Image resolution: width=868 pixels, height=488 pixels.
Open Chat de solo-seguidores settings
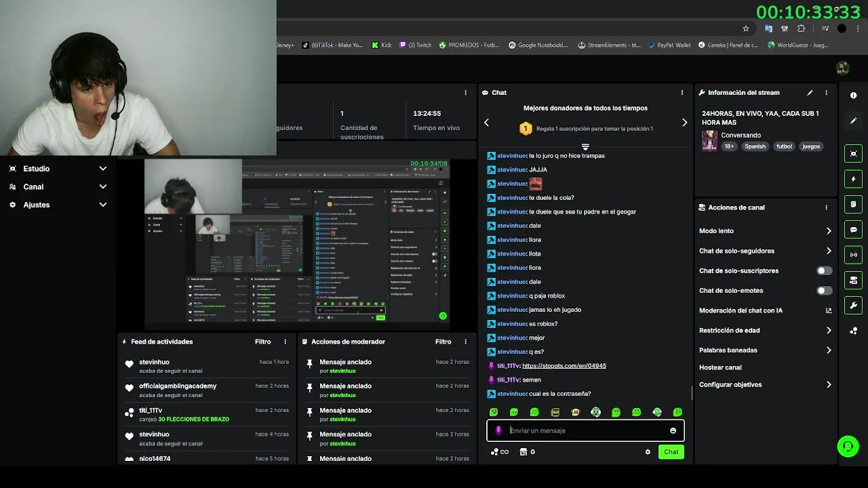(765, 251)
